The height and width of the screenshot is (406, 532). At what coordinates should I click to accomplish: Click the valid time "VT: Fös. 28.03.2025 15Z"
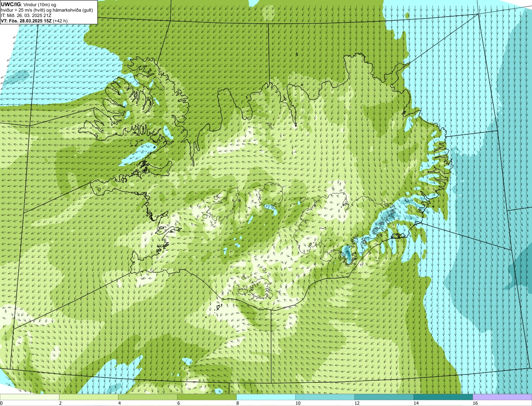click(x=26, y=21)
